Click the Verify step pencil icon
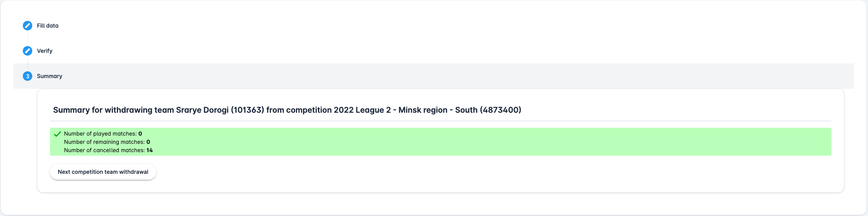The height and width of the screenshot is (216, 868). (28, 51)
